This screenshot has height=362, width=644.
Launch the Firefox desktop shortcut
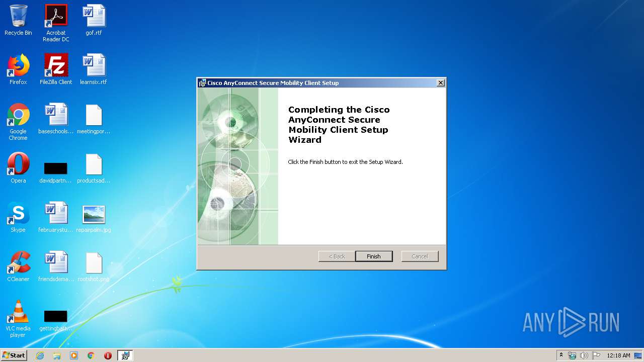coord(18,69)
